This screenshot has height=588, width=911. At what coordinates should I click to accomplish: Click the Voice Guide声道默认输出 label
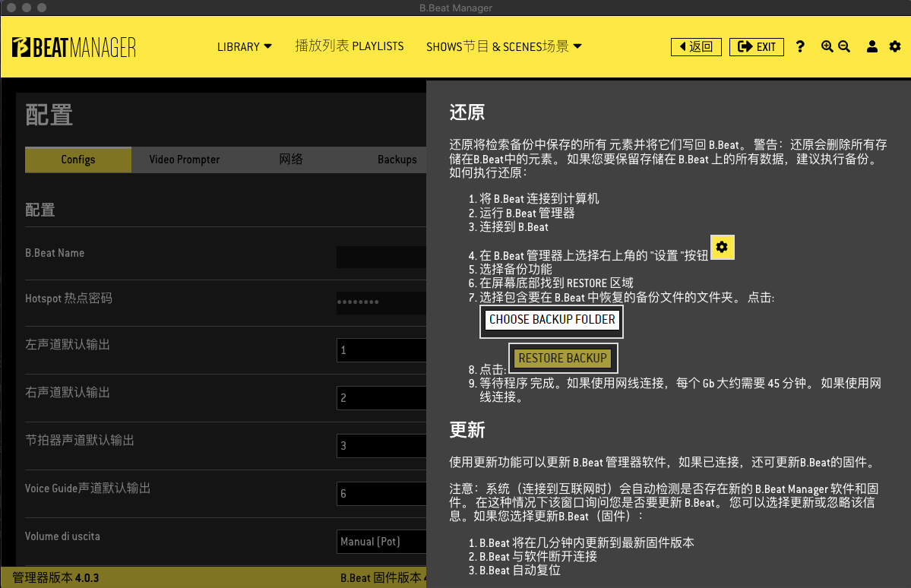[x=87, y=488]
